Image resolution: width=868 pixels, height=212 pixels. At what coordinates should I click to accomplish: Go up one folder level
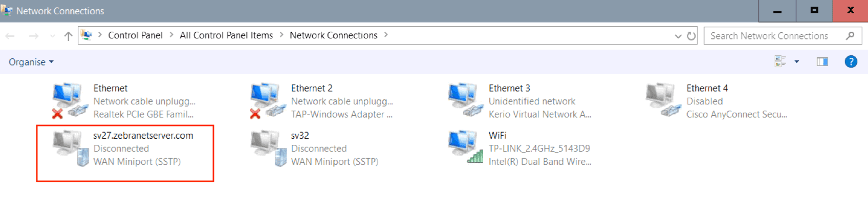tap(68, 36)
